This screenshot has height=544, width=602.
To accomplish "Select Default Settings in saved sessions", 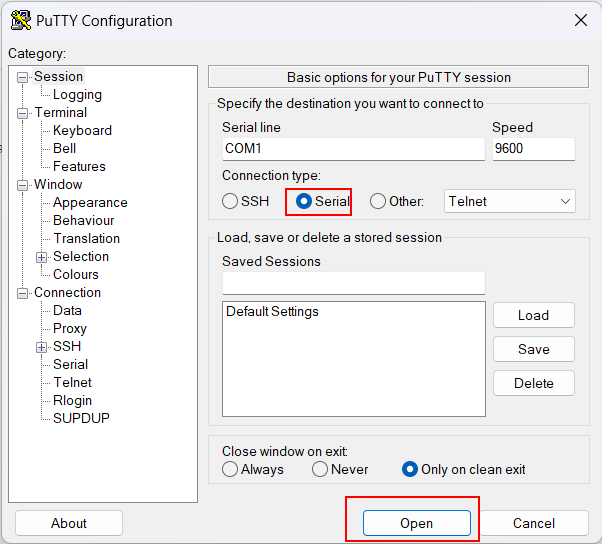I will pos(272,311).
